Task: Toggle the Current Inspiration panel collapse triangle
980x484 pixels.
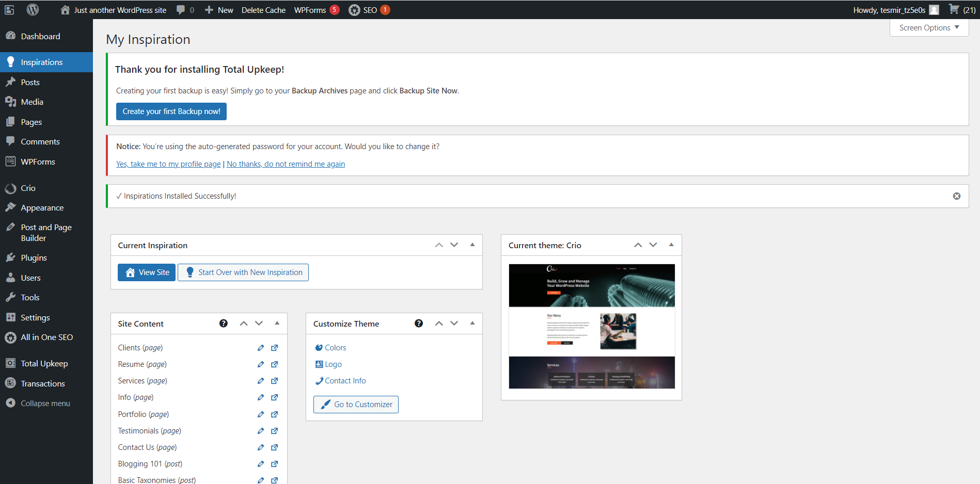Action: 472,245
